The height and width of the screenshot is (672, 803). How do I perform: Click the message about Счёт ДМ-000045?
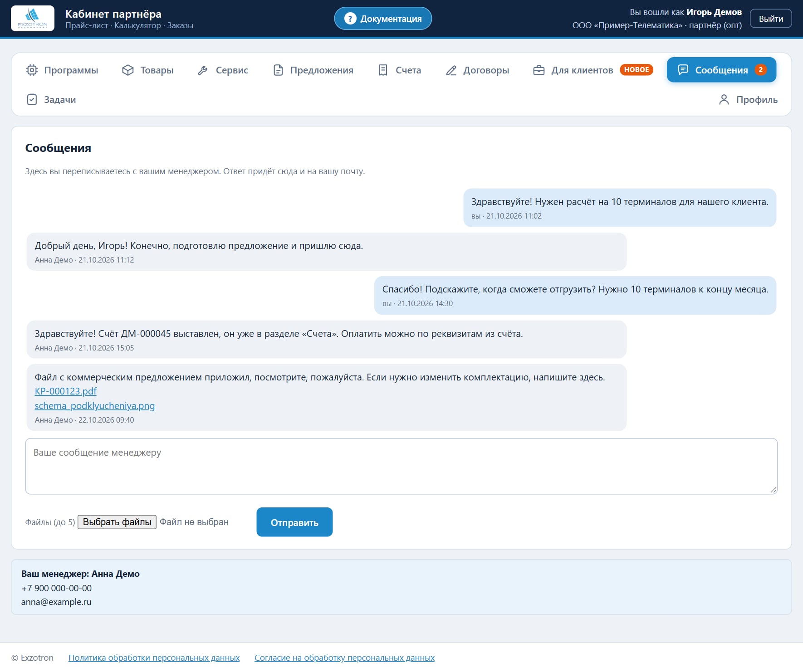(x=327, y=340)
